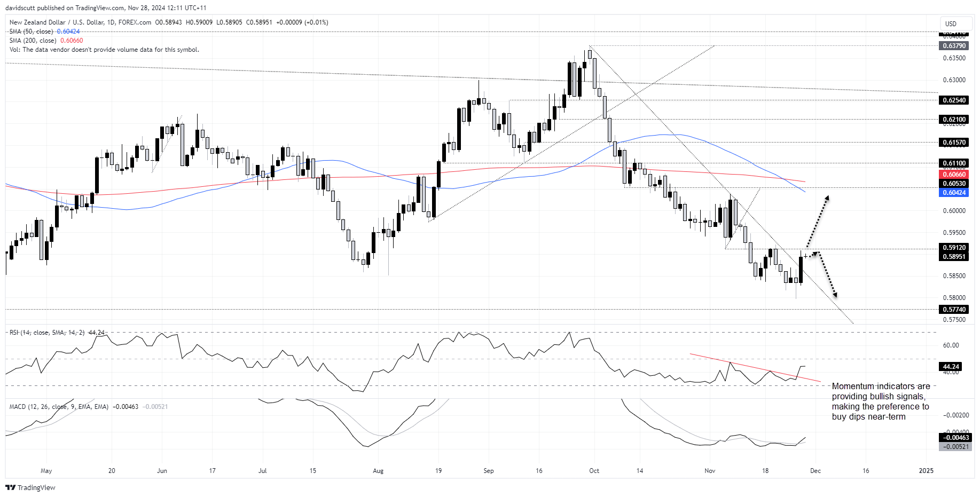Click the 0.61100 price level label
Image resolution: width=980 pixels, height=497 pixels.
coord(954,163)
